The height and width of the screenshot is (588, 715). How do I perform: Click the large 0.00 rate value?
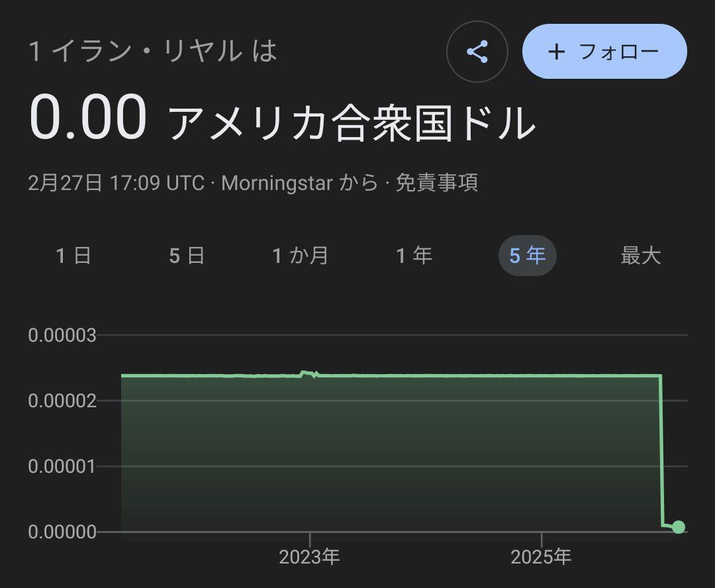tap(87, 118)
